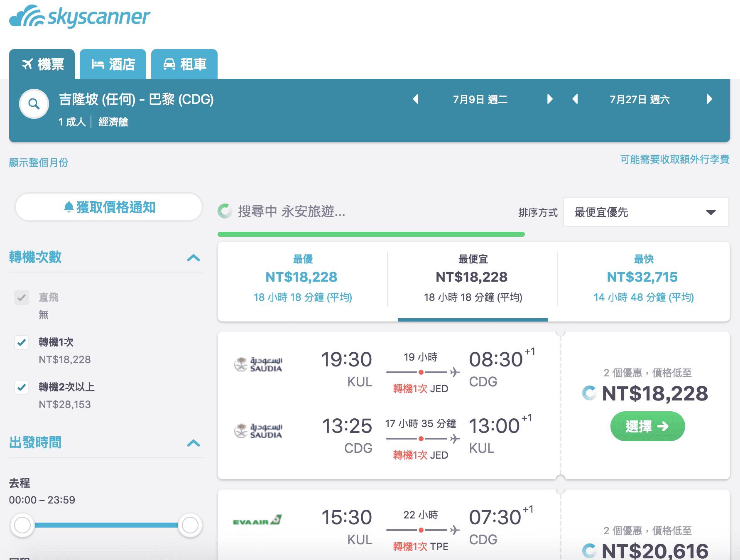Open 排序方式 dropdown showing 最便宜優先

646,212
